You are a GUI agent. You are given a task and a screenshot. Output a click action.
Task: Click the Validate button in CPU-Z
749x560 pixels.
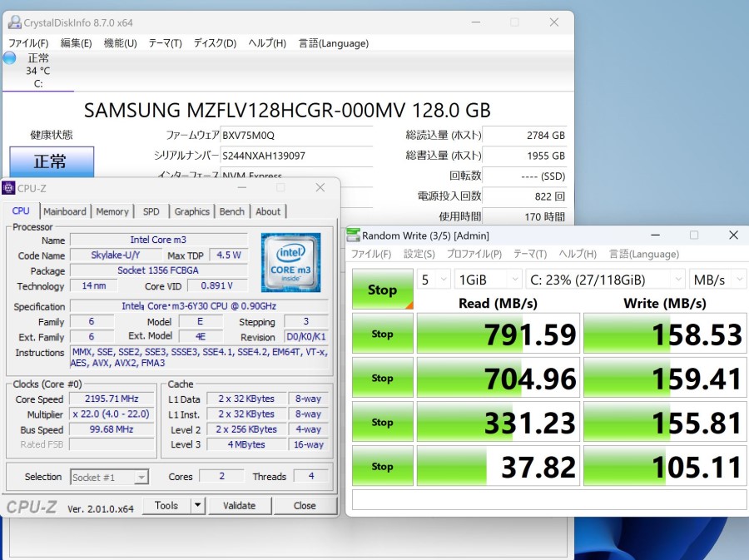[x=240, y=505]
